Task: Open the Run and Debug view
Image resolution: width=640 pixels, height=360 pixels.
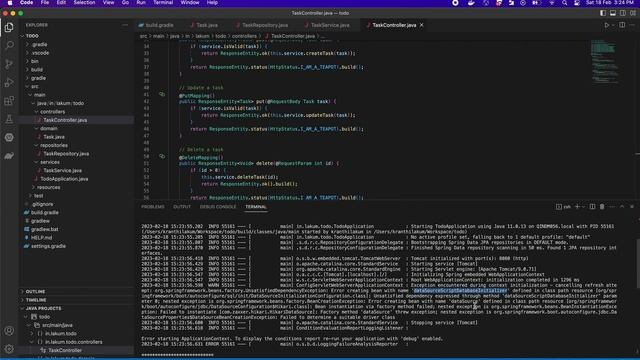Action: click(x=9, y=82)
